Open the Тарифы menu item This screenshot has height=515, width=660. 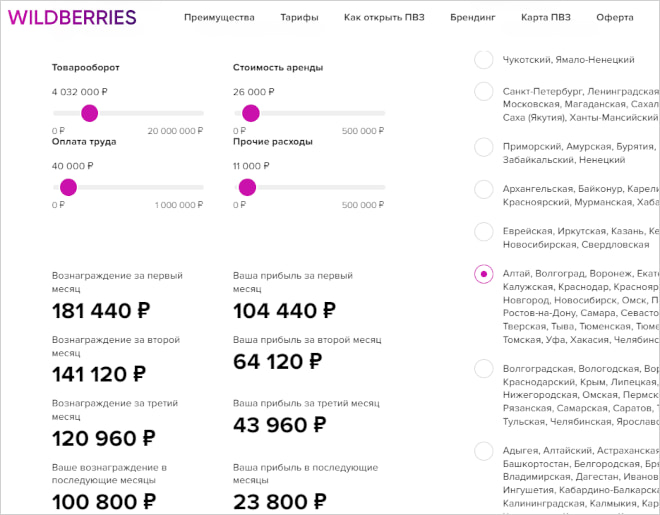(x=299, y=18)
